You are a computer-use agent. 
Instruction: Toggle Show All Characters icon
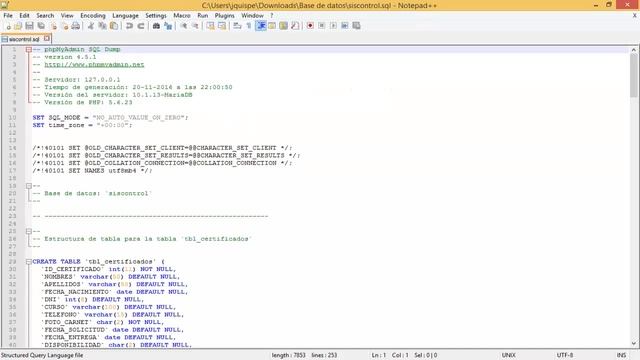coord(249,26)
